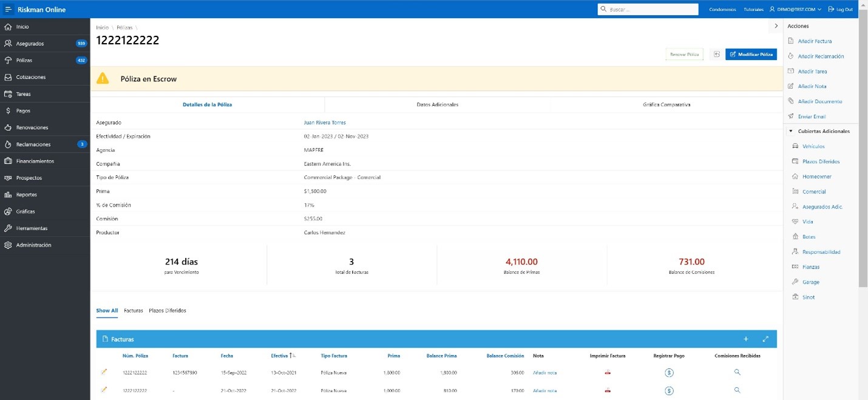This screenshot has width=868, height=400.
Task: Click the Renovaciones sidebar icon
Action: (x=8, y=127)
